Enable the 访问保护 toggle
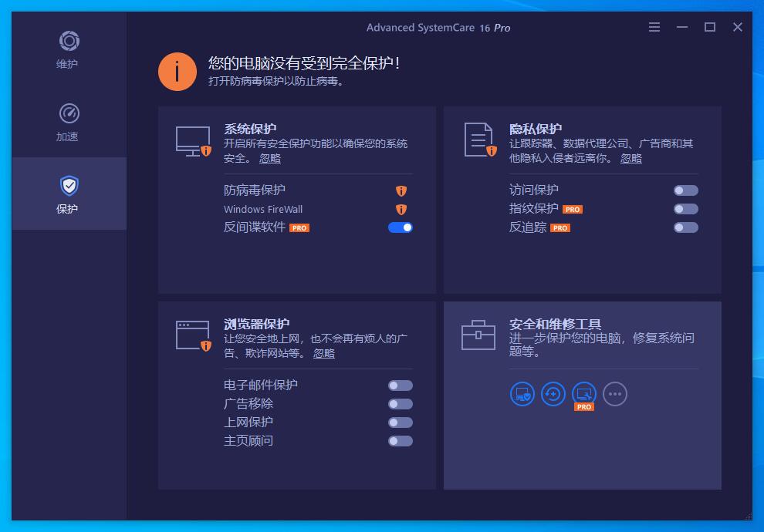Viewport: 764px width, 532px height. (x=686, y=190)
